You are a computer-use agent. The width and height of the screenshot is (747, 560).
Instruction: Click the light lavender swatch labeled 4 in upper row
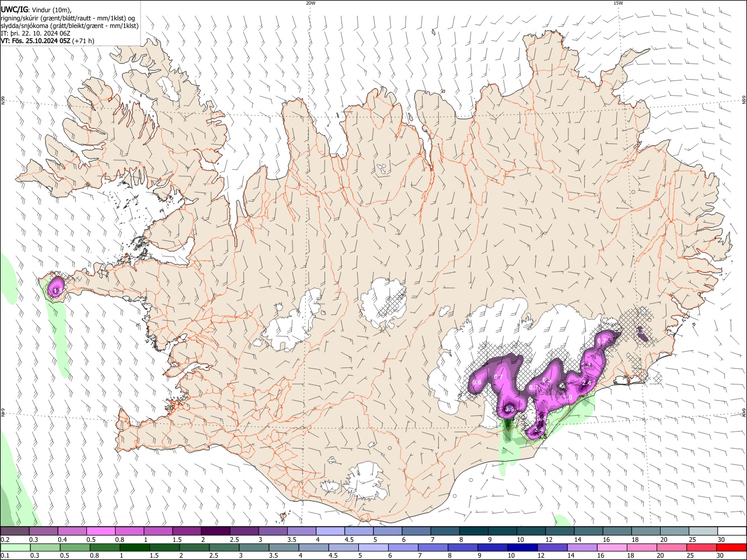pyautogui.click(x=330, y=531)
